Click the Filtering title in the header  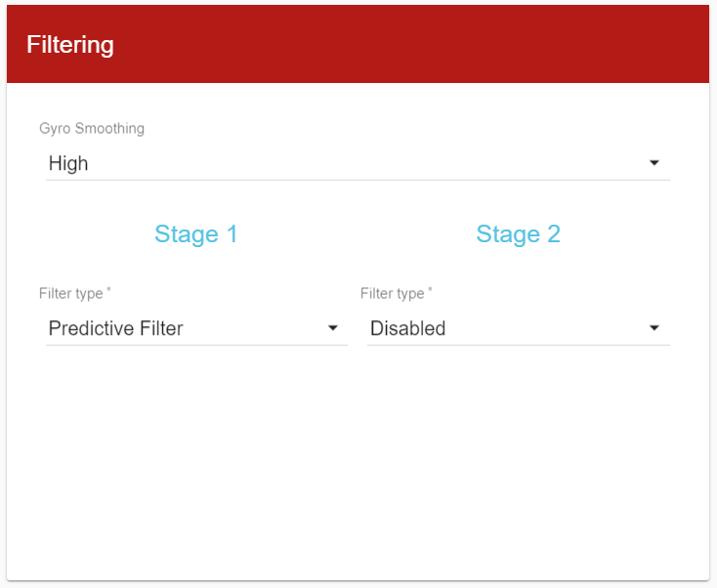coord(70,45)
